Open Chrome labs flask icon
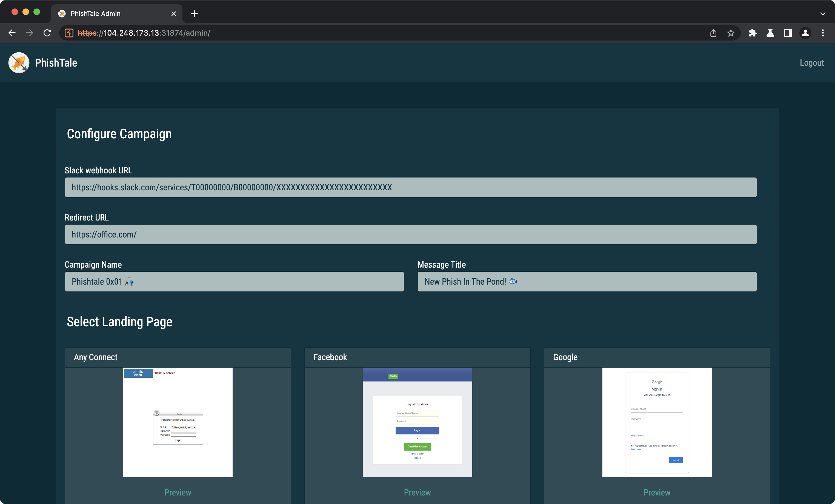Image resolution: width=835 pixels, height=504 pixels. click(770, 33)
